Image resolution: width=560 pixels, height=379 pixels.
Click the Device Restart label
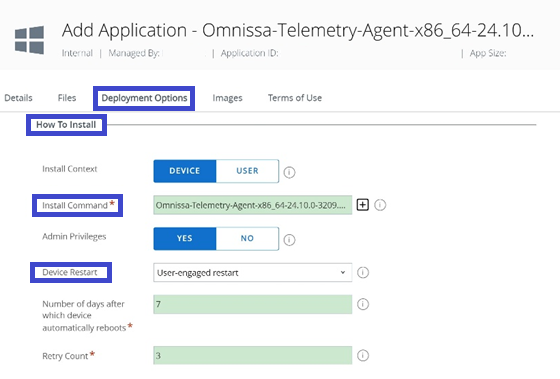tap(70, 272)
